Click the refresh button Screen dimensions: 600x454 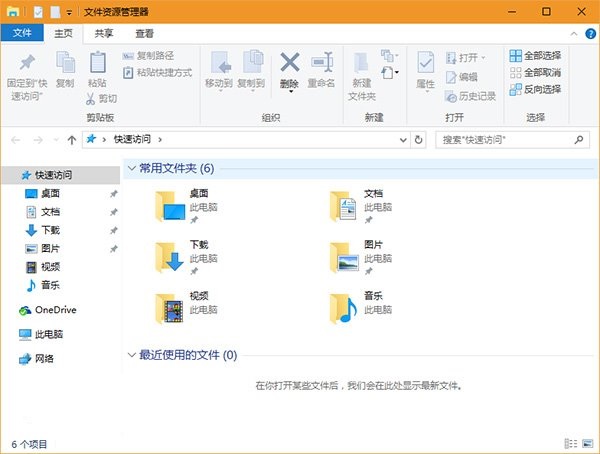(x=419, y=140)
